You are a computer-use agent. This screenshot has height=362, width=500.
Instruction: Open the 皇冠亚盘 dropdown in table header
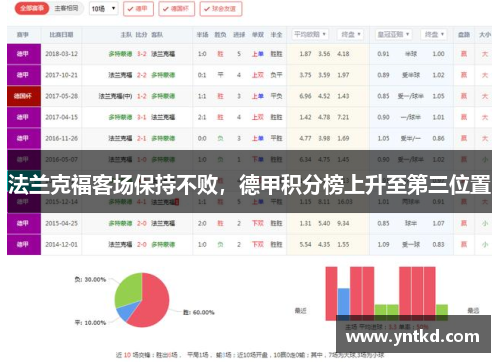coord(393,34)
